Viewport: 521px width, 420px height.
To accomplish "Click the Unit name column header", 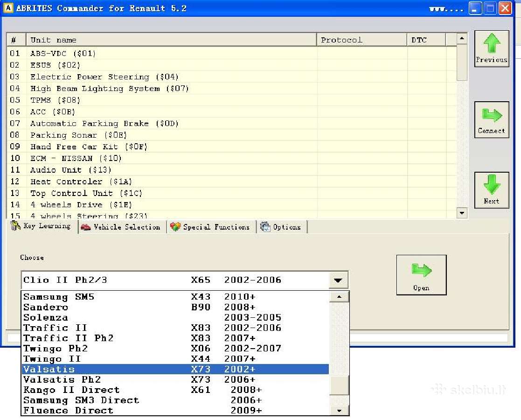I will coord(172,40).
